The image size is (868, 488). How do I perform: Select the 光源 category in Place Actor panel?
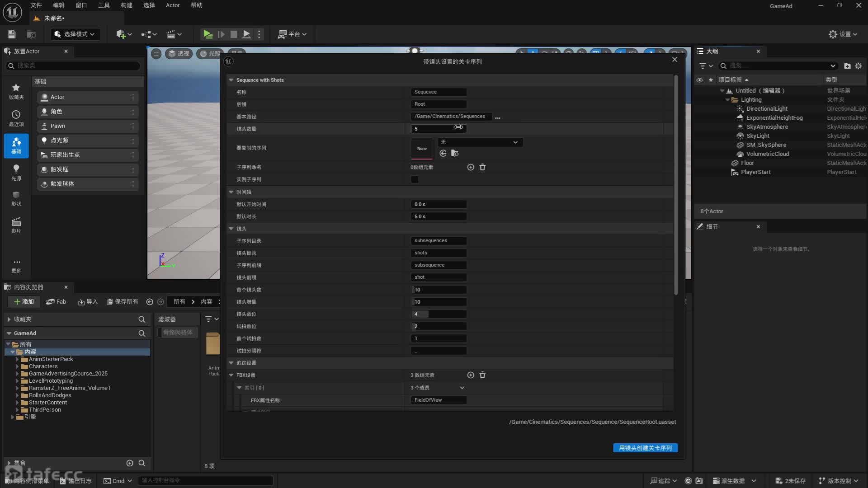pyautogui.click(x=16, y=172)
